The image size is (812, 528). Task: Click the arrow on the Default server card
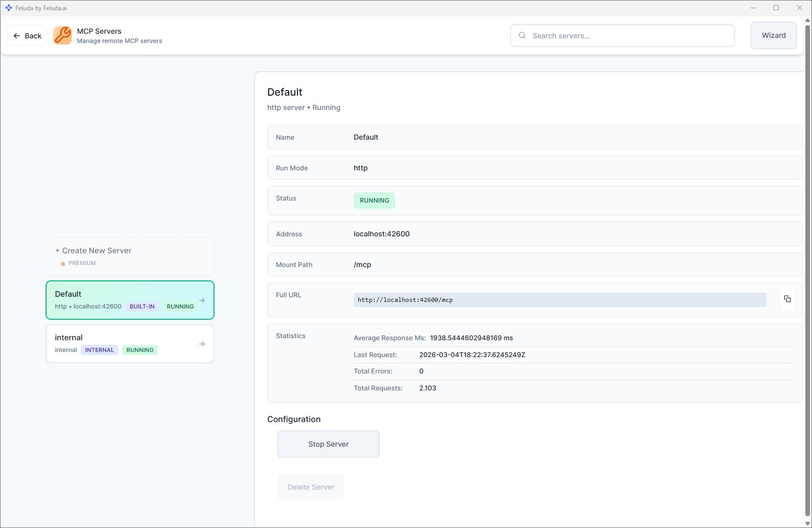pyautogui.click(x=202, y=300)
